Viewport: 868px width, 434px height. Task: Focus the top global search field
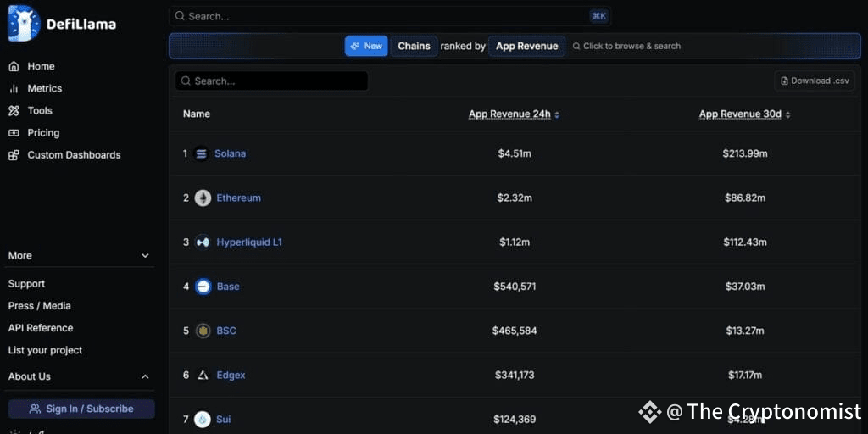390,16
